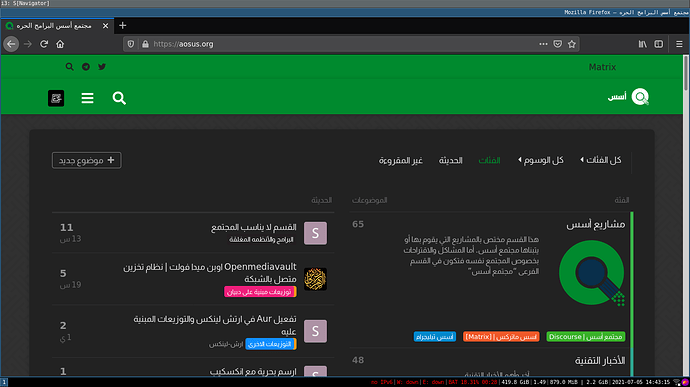Click التوزيعات الاخرى category badge
Image resolution: width=690 pixels, height=387 pixels.
click(271, 344)
